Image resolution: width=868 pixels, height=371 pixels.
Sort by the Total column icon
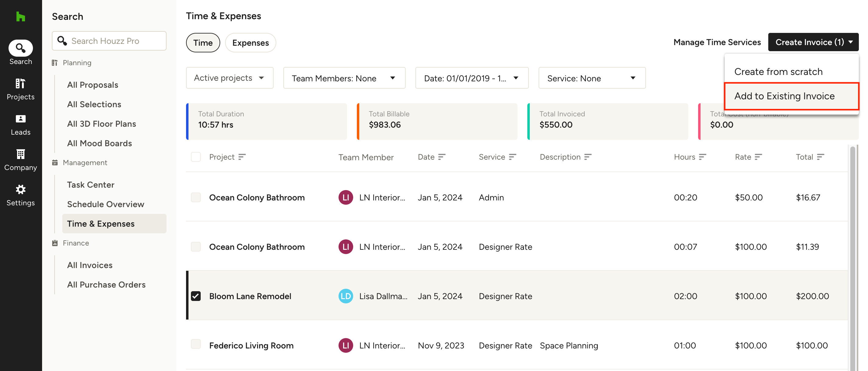820,157
